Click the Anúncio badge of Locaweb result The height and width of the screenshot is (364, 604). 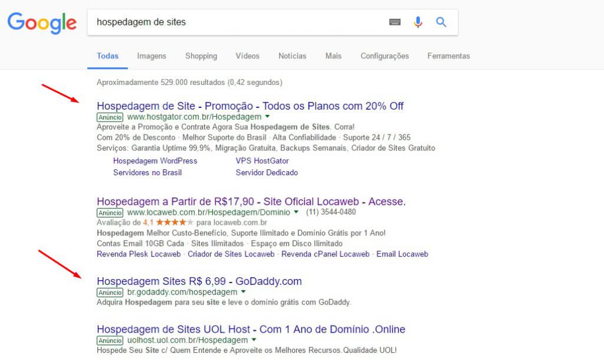[x=110, y=212]
